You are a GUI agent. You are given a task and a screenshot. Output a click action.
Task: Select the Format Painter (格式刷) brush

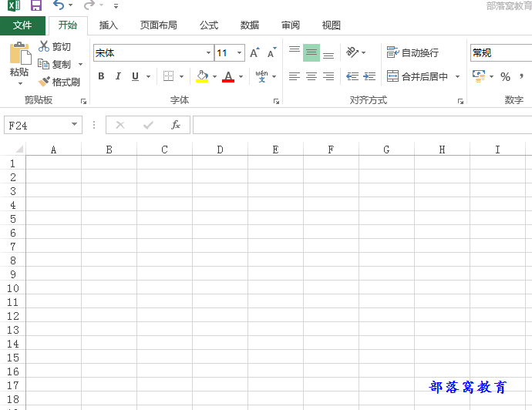tap(44, 82)
